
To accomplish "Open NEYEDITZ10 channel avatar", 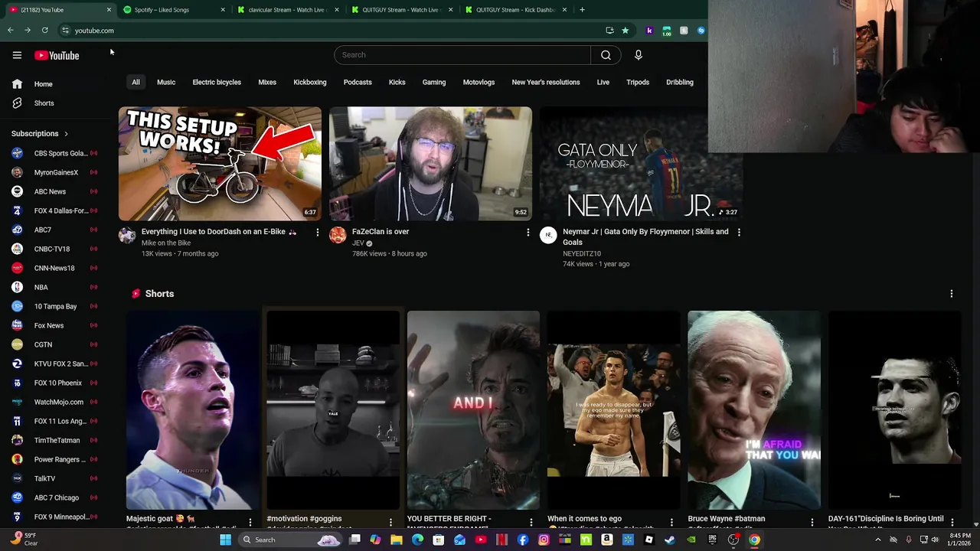I will (548, 236).
